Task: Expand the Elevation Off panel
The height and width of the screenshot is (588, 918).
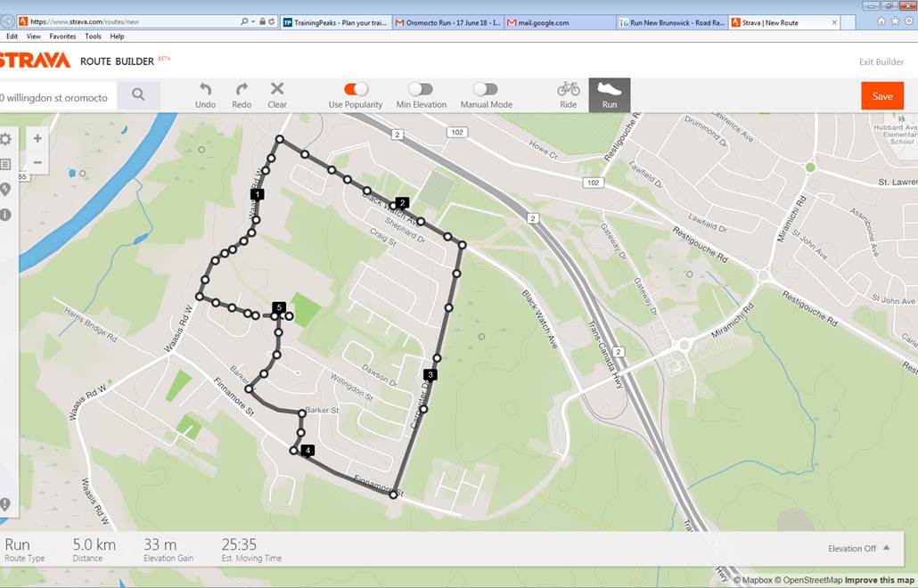Action: point(857,549)
